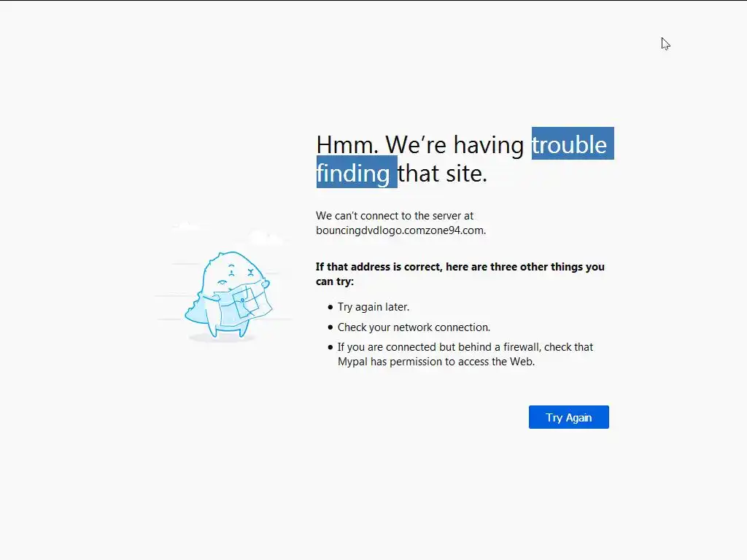Click the mascot's crossed-eyes face
The width and height of the screenshot is (747, 560).
pos(241,273)
